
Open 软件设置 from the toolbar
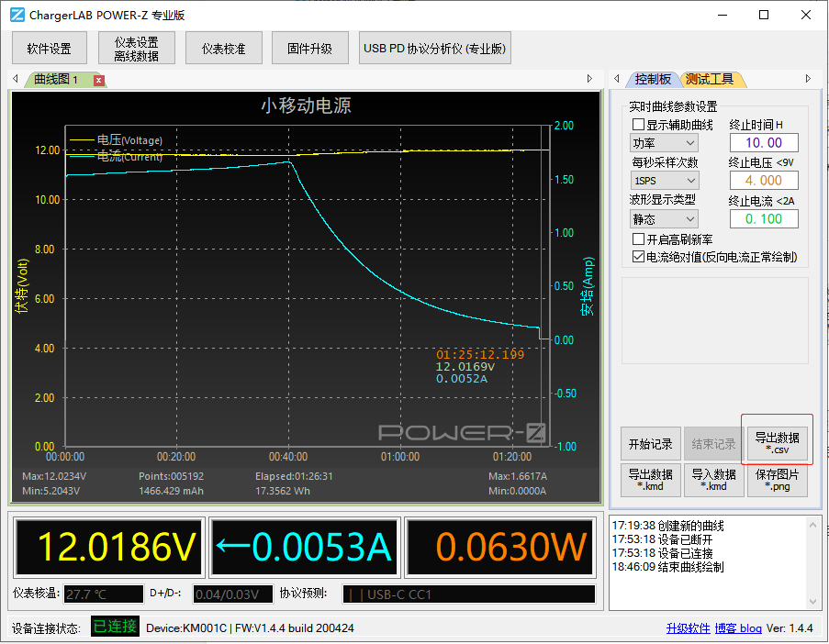coord(49,47)
